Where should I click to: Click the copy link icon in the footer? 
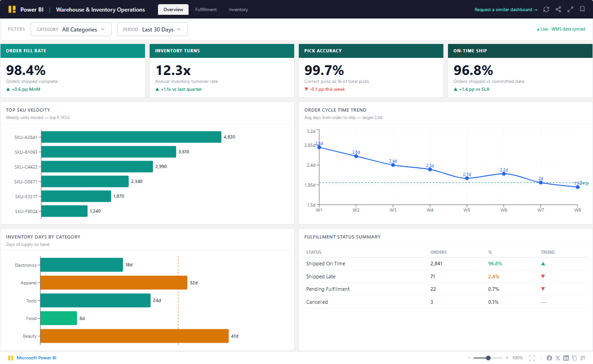click(x=574, y=358)
